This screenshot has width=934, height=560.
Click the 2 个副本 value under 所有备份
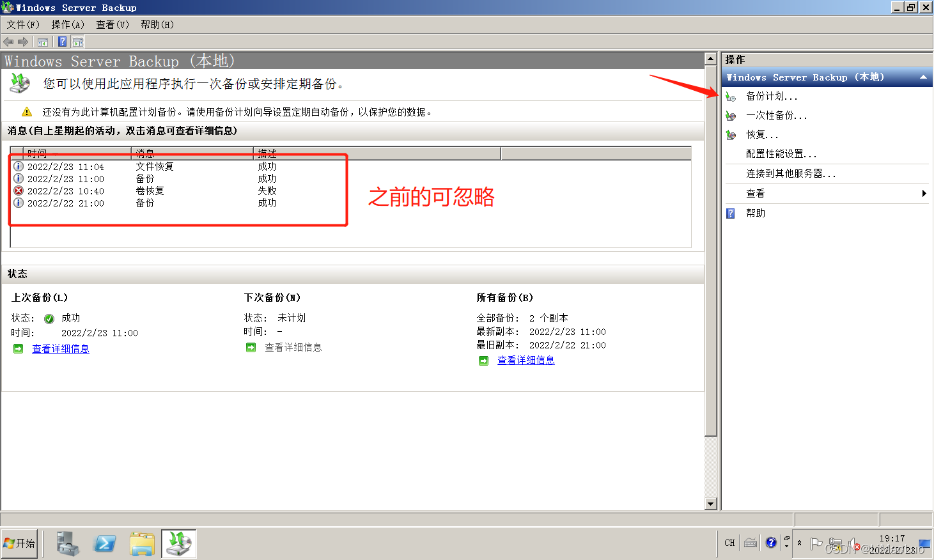tap(549, 318)
